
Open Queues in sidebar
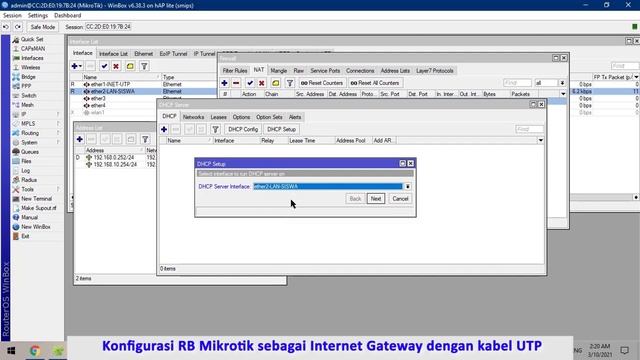pyautogui.click(x=30, y=152)
